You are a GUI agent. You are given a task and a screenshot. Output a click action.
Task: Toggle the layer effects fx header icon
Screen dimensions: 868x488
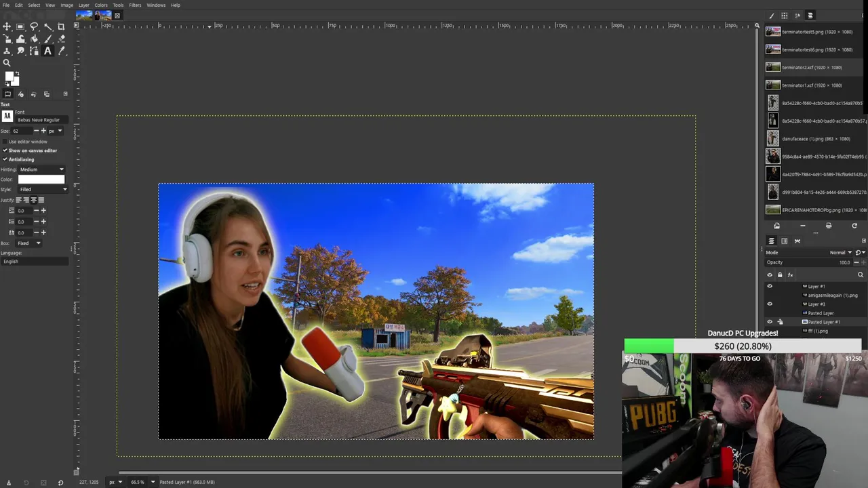pos(790,274)
